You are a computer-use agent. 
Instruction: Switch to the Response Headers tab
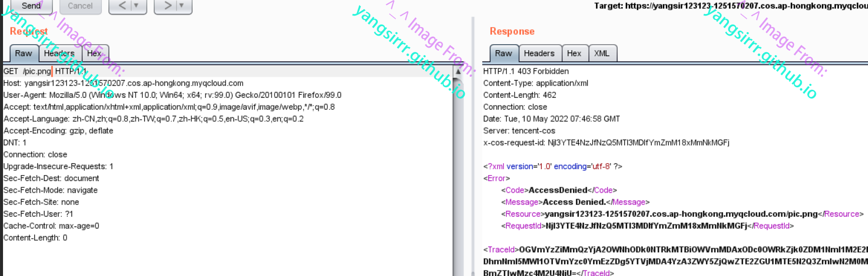(539, 53)
